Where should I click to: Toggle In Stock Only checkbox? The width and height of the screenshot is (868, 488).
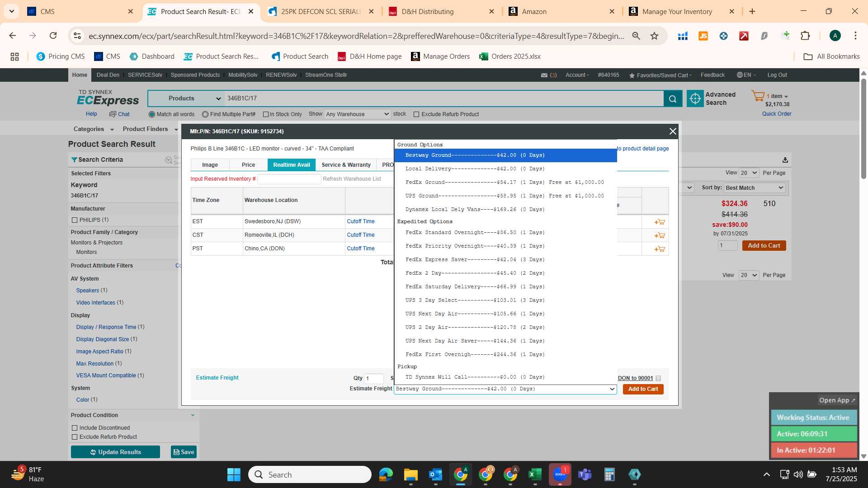tap(266, 114)
